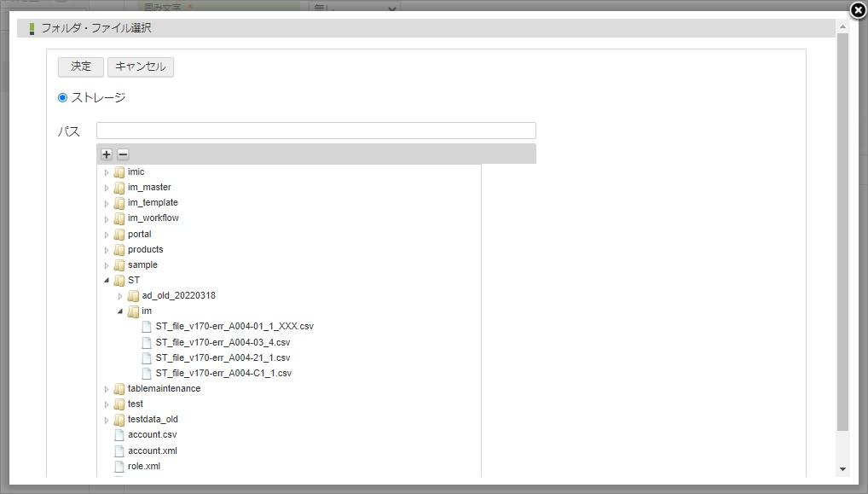Click the ad_old_20220318 folder icon
The image size is (868, 494).
(133, 296)
